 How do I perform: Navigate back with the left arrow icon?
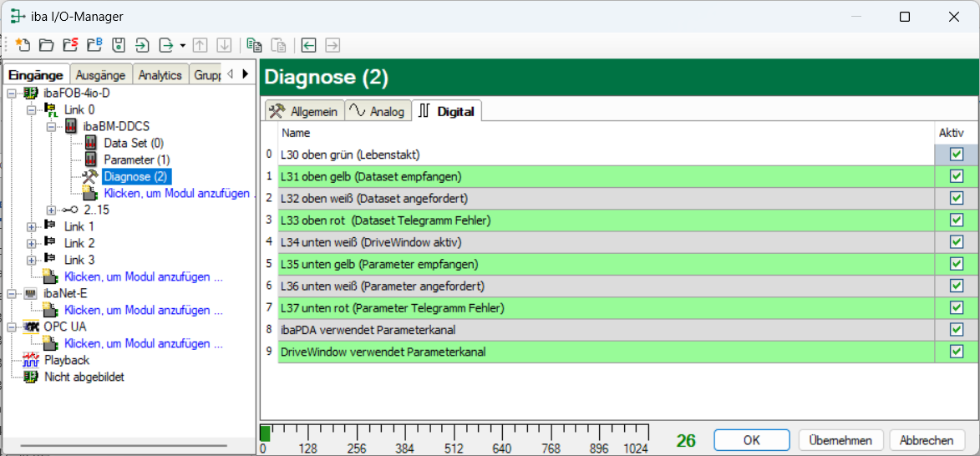(309, 45)
